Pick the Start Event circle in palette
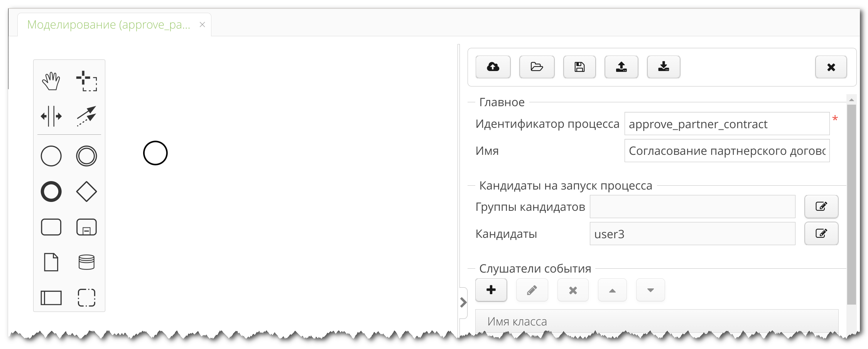 pos(51,156)
